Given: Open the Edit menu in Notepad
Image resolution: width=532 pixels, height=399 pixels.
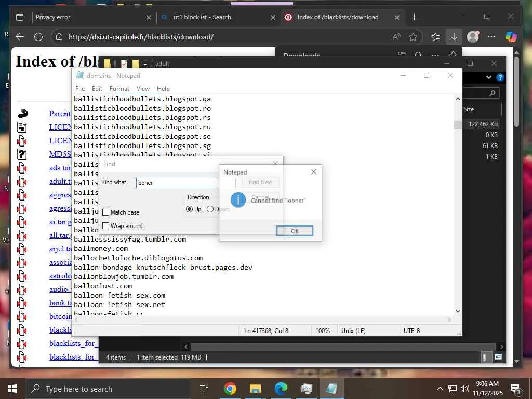Looking at the screenshot, I should tap(97, 88).
